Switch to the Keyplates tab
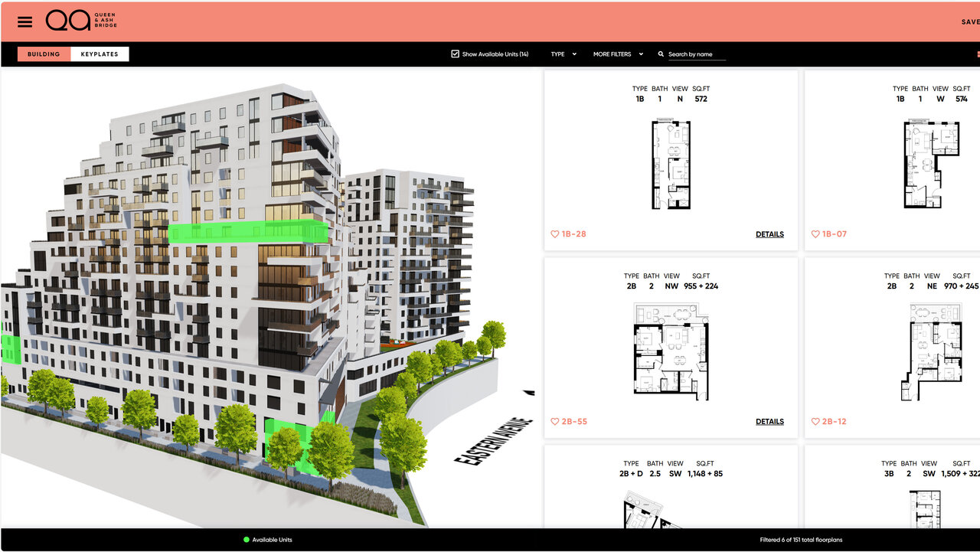Viewport: 980px width, 552px height. click(x=100, y=54)
